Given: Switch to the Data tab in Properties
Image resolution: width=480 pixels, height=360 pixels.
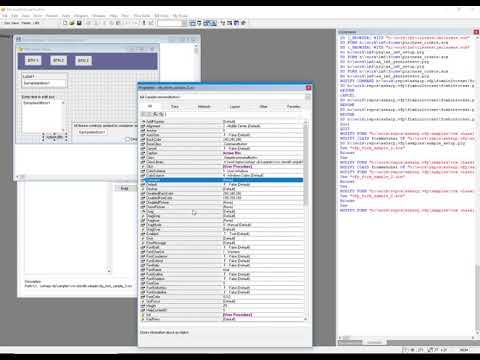Looking at the screenshot, I should pos(175,106).
